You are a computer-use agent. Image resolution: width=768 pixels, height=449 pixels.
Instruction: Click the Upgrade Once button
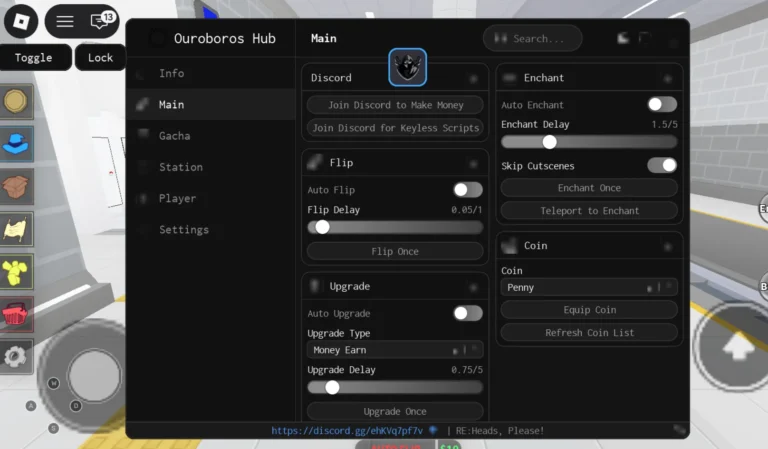[395, 411]
